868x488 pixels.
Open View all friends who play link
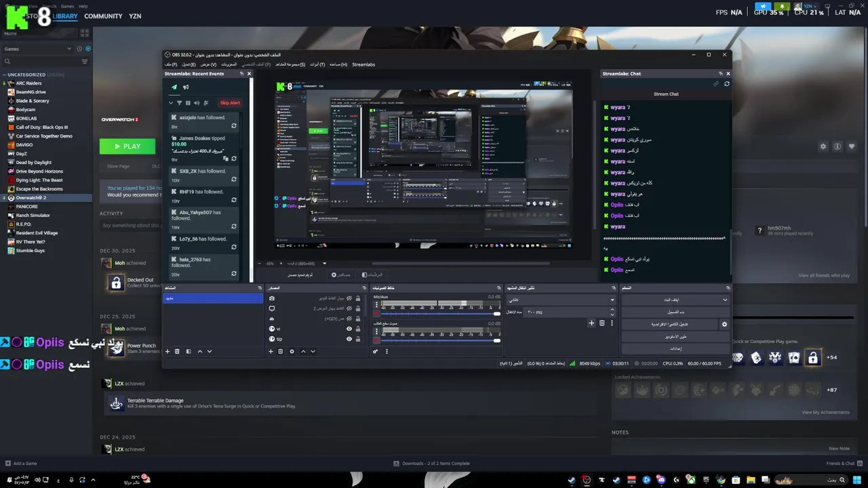[824, 275]
